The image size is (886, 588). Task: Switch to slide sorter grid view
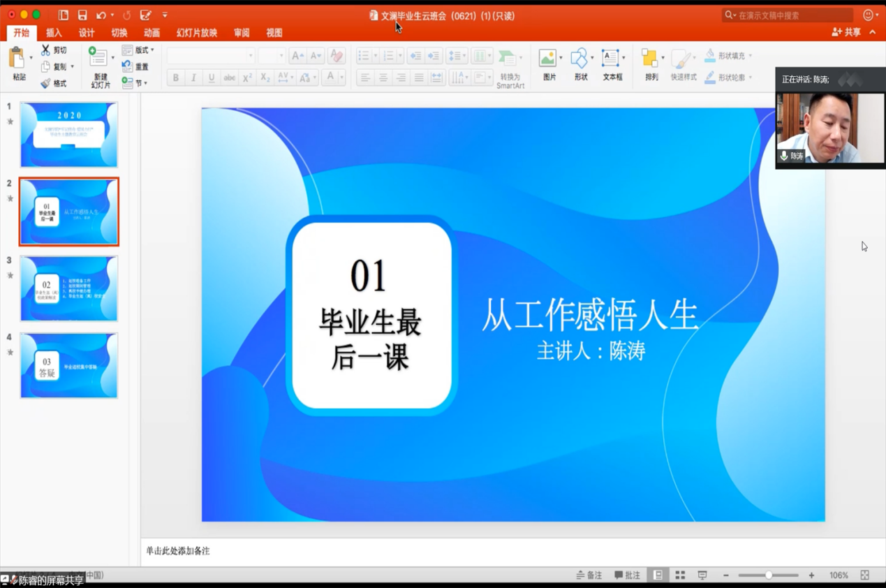point(680,575)
